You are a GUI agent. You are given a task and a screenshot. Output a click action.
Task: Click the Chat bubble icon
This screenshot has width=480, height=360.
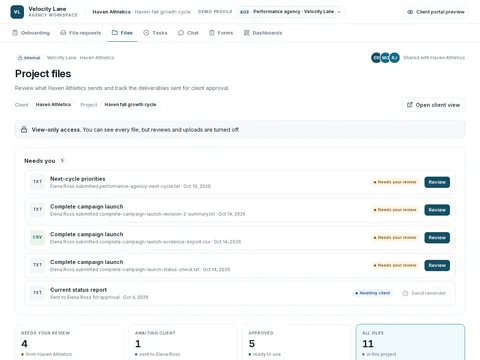coord(181,33)
